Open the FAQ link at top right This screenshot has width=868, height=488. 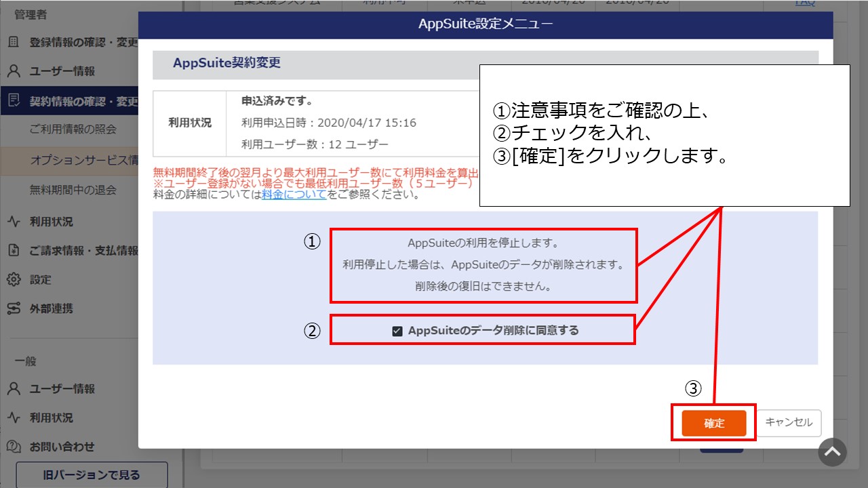(x=804, y=3)
